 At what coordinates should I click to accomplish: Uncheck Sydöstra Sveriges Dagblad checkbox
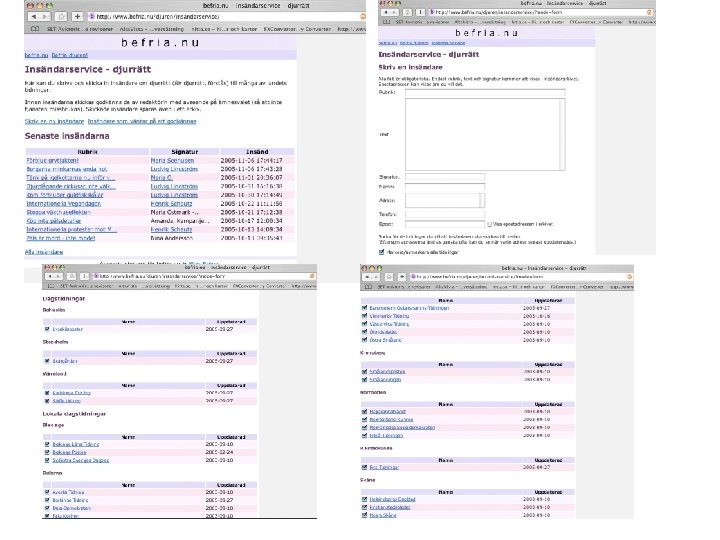pos(47,460)
